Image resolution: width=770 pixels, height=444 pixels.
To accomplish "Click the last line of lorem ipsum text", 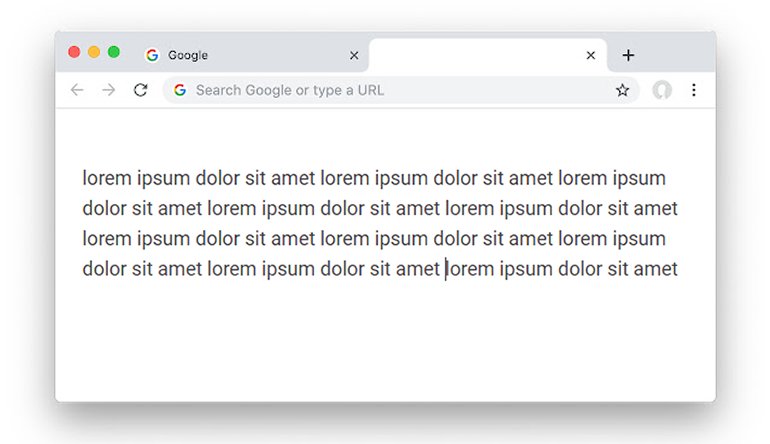I will click(x=380, y=269).
